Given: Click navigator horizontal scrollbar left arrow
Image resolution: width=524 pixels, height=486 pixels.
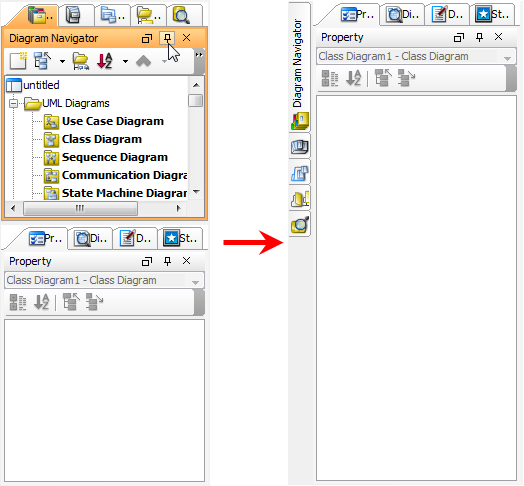Looking at the screenshot, I should click(x=13, y=208).
